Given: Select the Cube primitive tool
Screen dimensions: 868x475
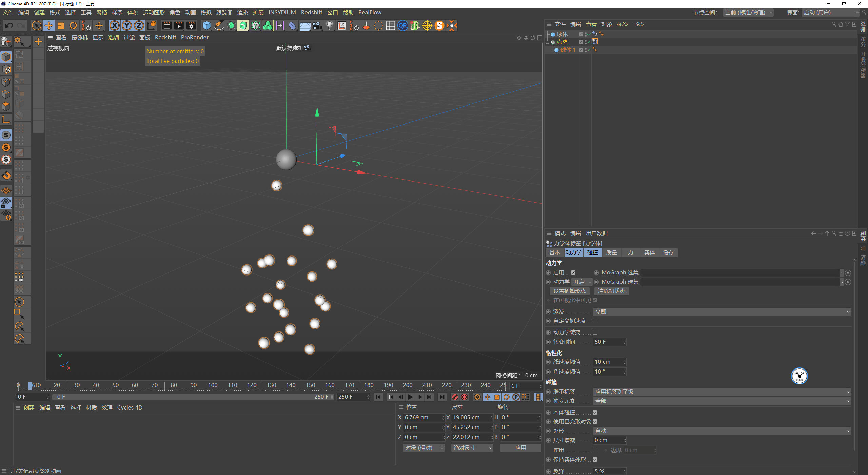Looking at the screenshot, I should tap(206, 25).
